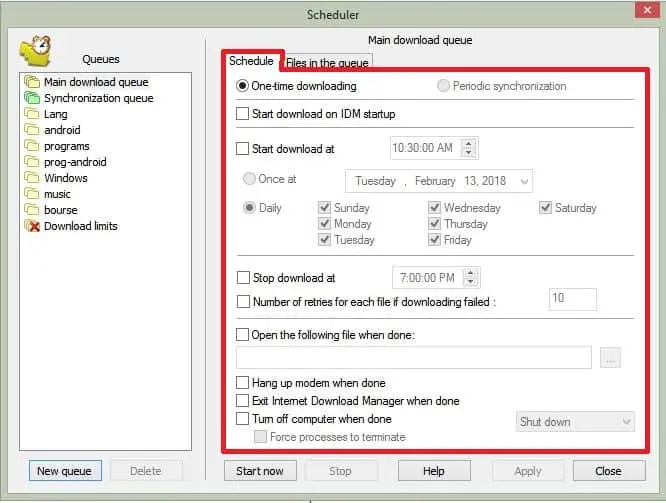
Task: Click the Start download at time spinner
Action: click(470, 148)
